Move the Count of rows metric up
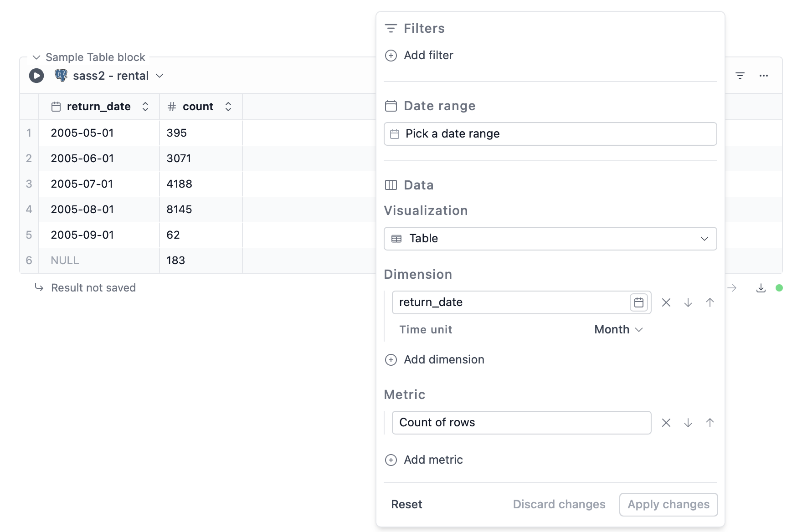 [710, 423]
